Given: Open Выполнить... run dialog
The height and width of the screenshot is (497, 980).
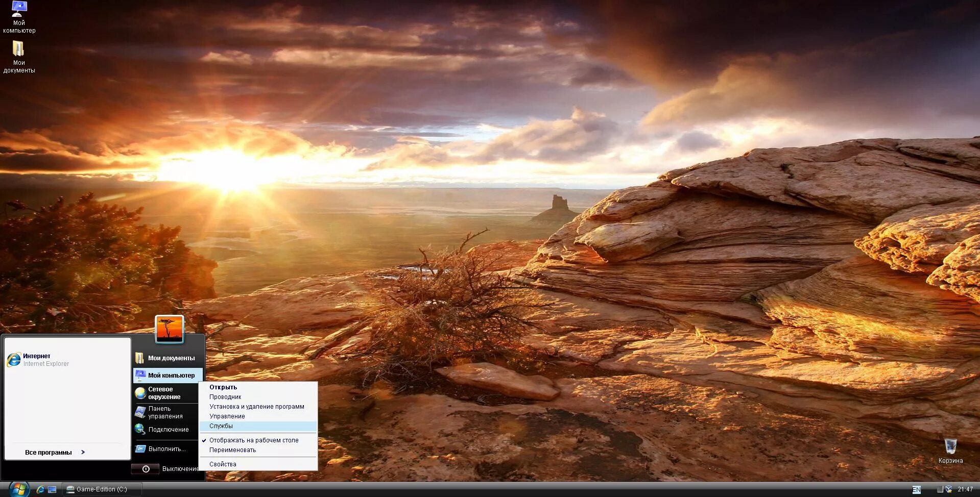Looking at the screenshot, I should [x=166, y=449].
